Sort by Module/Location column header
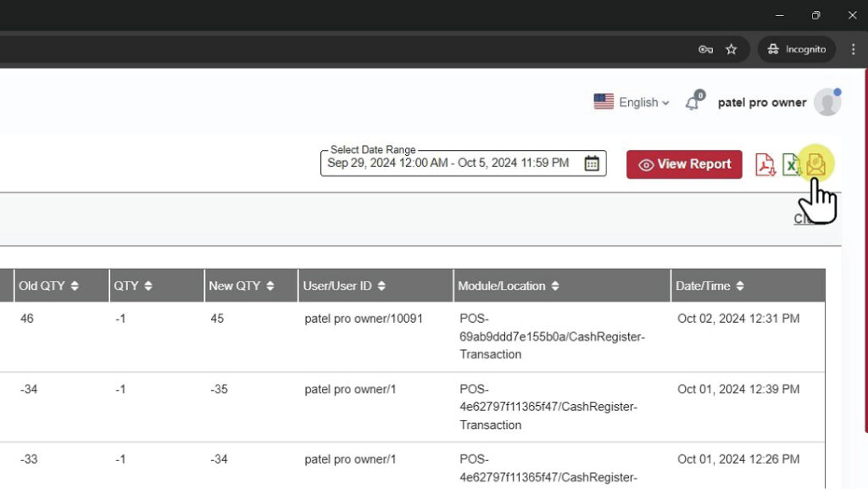 tap(509, 286)
